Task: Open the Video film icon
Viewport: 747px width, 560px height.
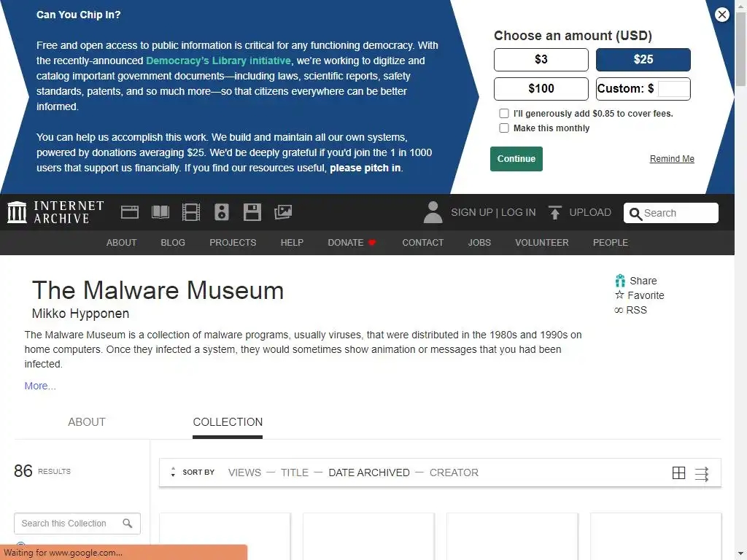Action: [x=191, y=212]
